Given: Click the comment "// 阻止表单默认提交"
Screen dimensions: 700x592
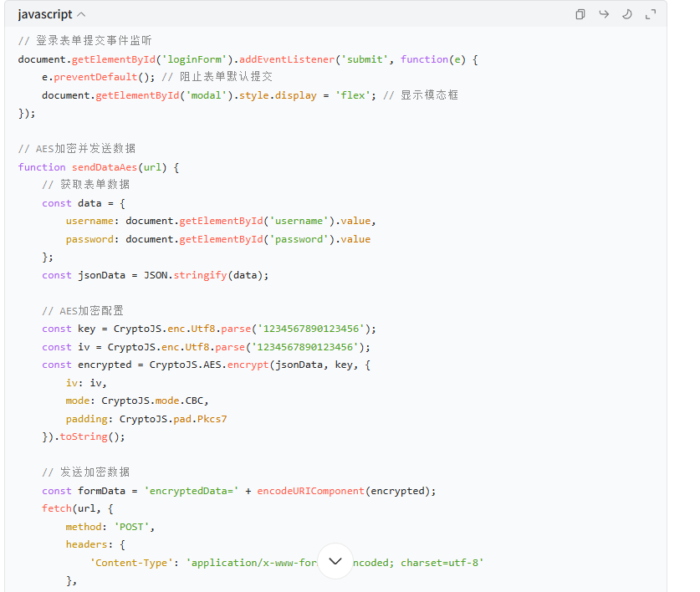Looking at the screenshot, I should click(217, 77).
